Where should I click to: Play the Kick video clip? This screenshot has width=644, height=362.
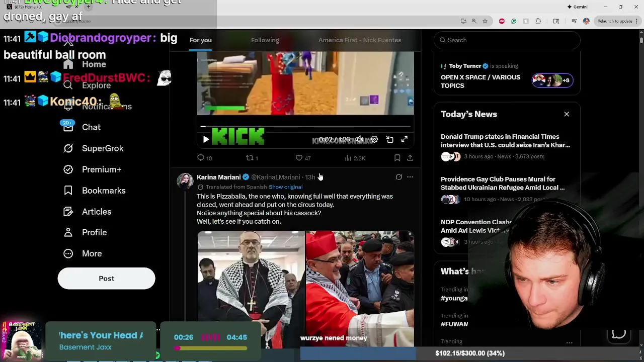tap(206, 139)
